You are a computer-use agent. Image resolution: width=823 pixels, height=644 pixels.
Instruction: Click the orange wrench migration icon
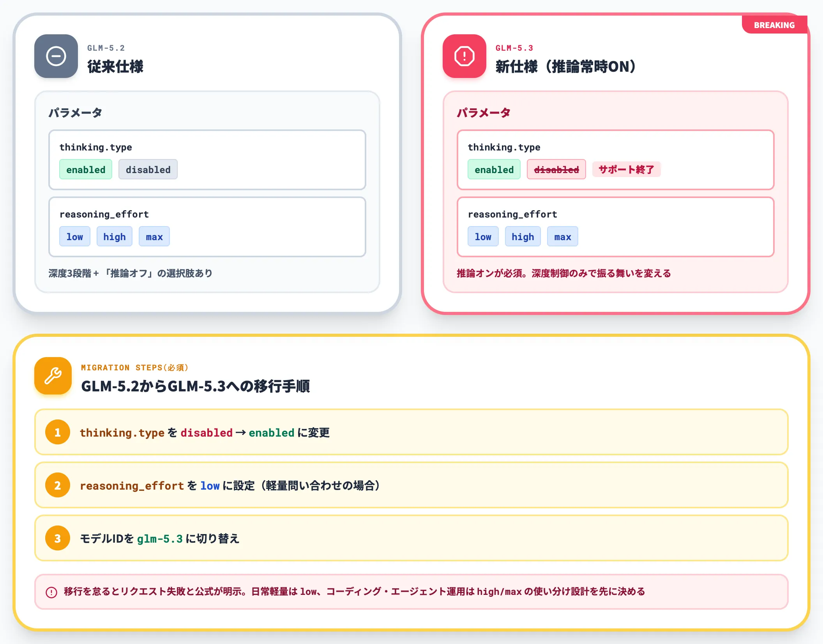coord(53,376)
